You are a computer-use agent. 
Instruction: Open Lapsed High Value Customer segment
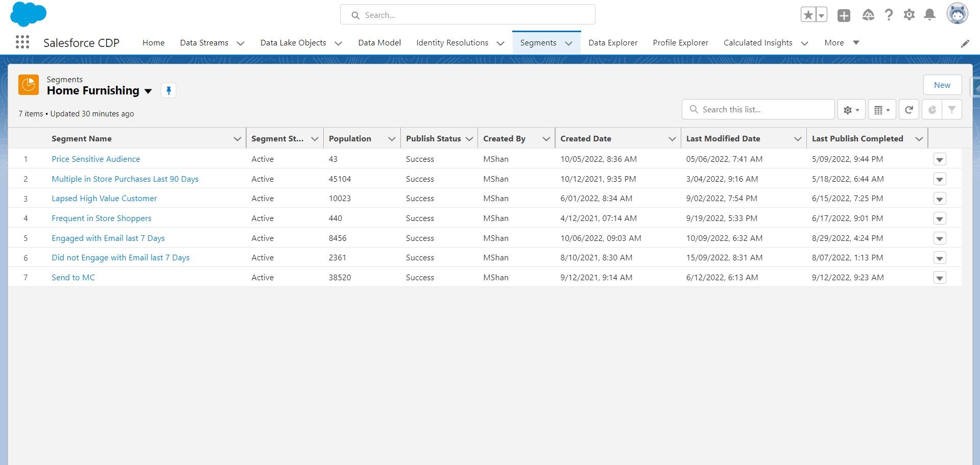click(104, 199)
